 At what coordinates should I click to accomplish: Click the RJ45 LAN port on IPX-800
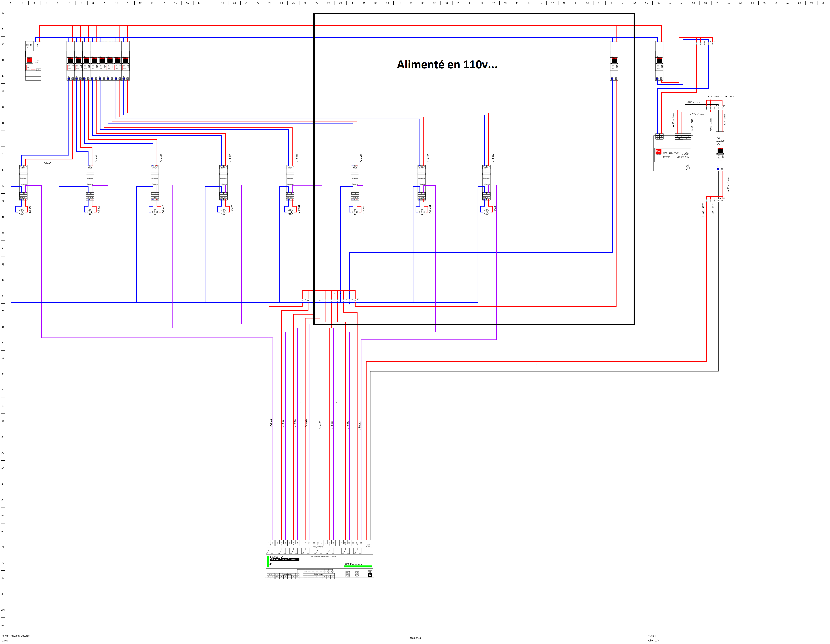357,574
